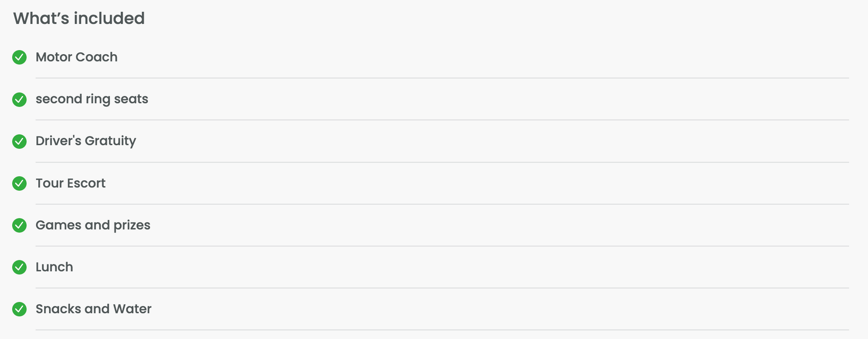Click the word Gratuity in the list

110,141
